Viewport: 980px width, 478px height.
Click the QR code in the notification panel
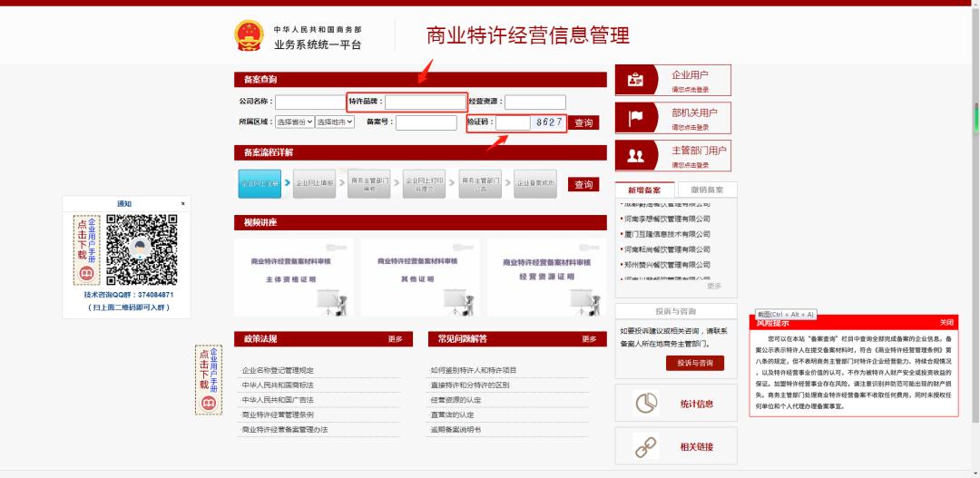(x=142, y=250)
